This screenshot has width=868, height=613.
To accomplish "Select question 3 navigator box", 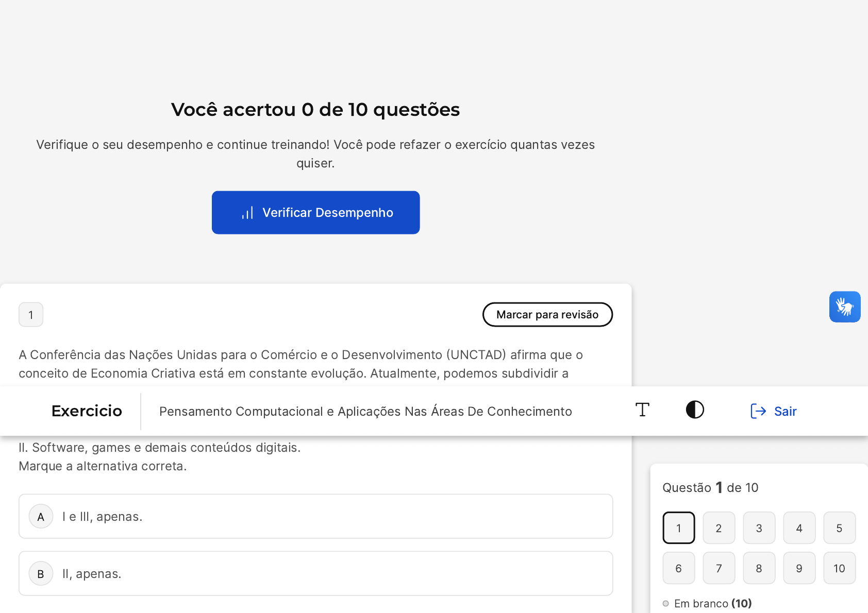I will click(759, 528).
